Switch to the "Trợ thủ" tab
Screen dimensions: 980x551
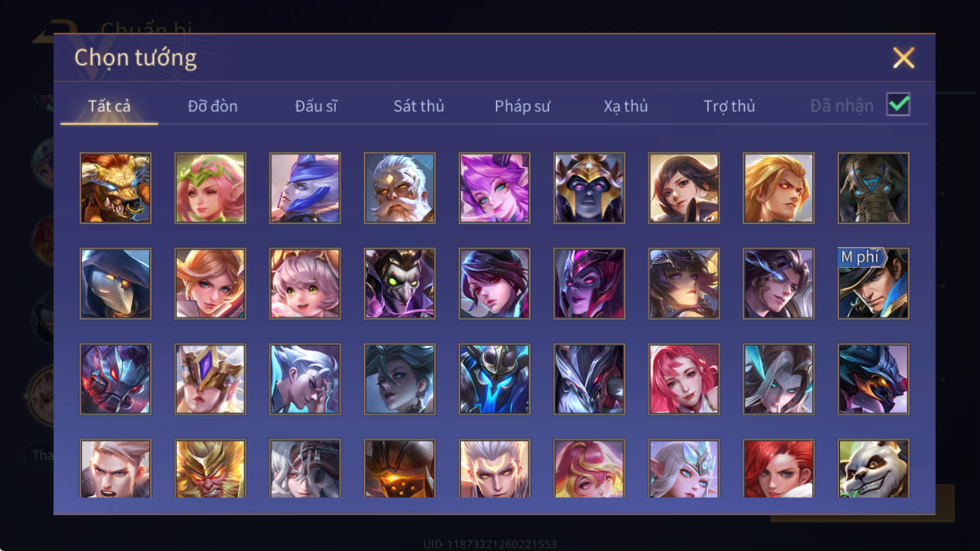tap(729, 106)
